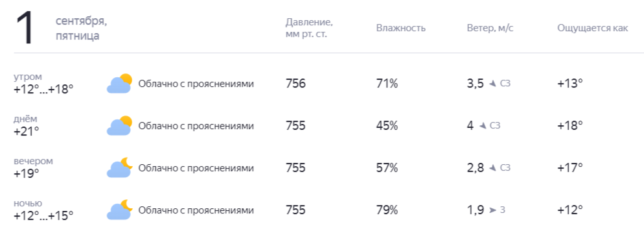Click the 'сентября, пятница' date label
The height and width of the screenshot is (242, 644).
(x=82, y=29)
